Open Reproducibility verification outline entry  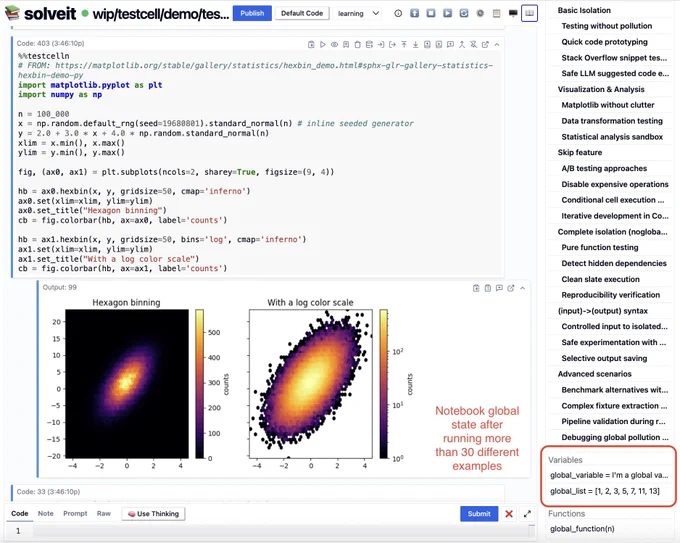611,295
